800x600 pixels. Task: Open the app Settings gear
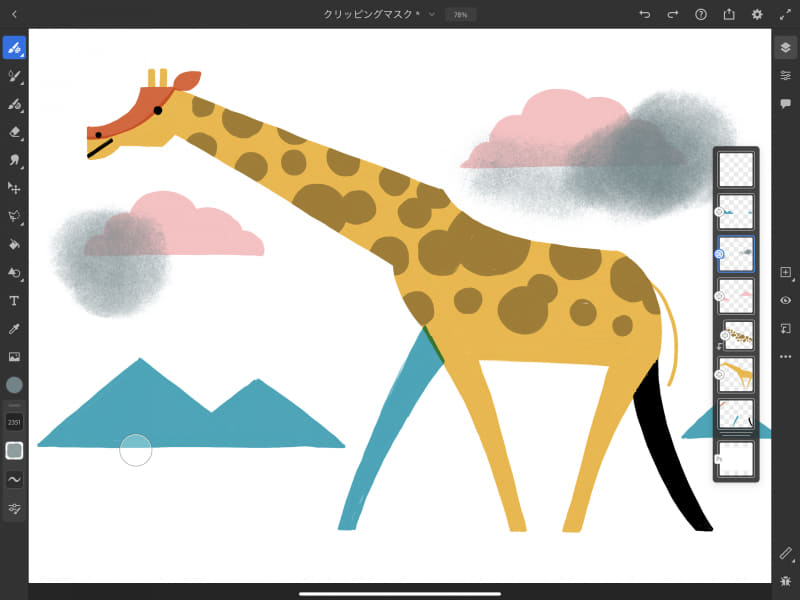tap(757, 14)
